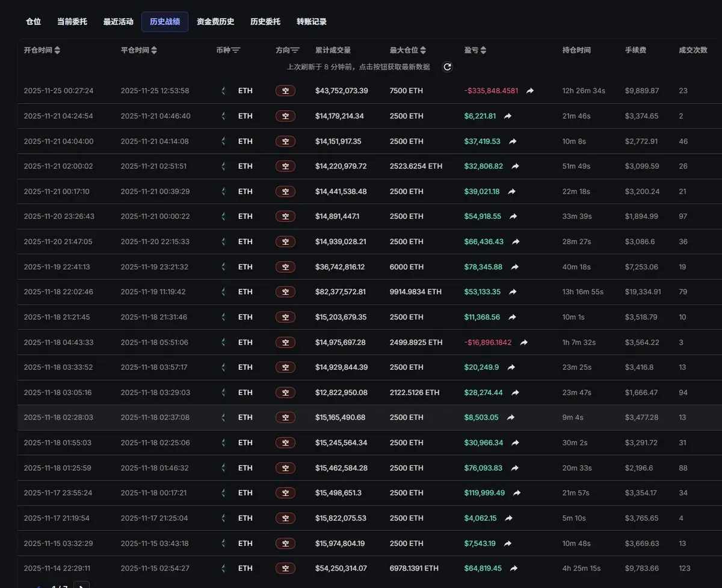Click fee value $19,334.91
Screen dimensions: 722x588
(643, 292)
